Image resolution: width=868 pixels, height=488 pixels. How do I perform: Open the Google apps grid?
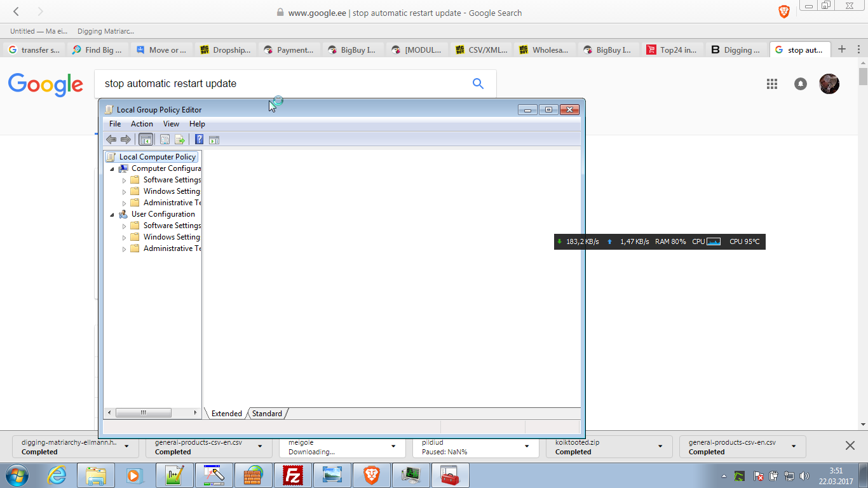coord(772,84)
